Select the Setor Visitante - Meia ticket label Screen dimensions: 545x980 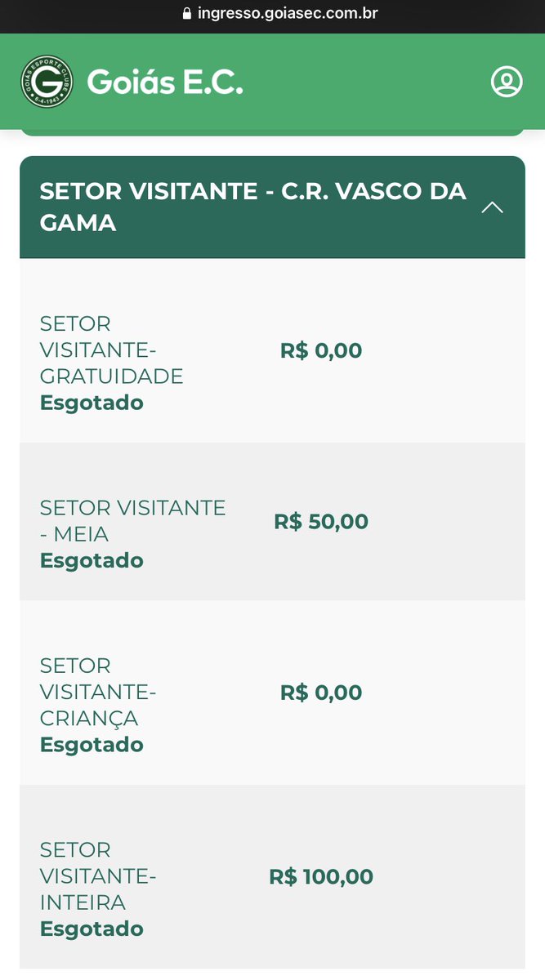click(x=132, y=520)
